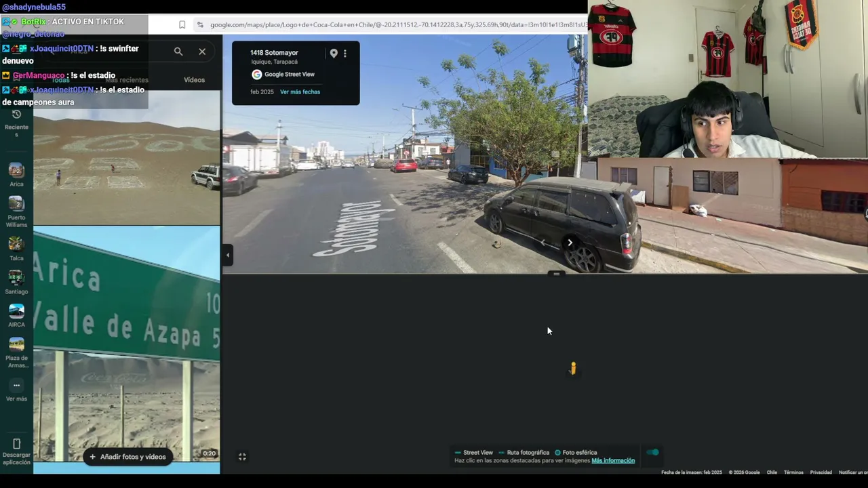Open the Plaza de Armas place icon
The image size is (868, 488).
pyautogui.click(x=16, y=344)
